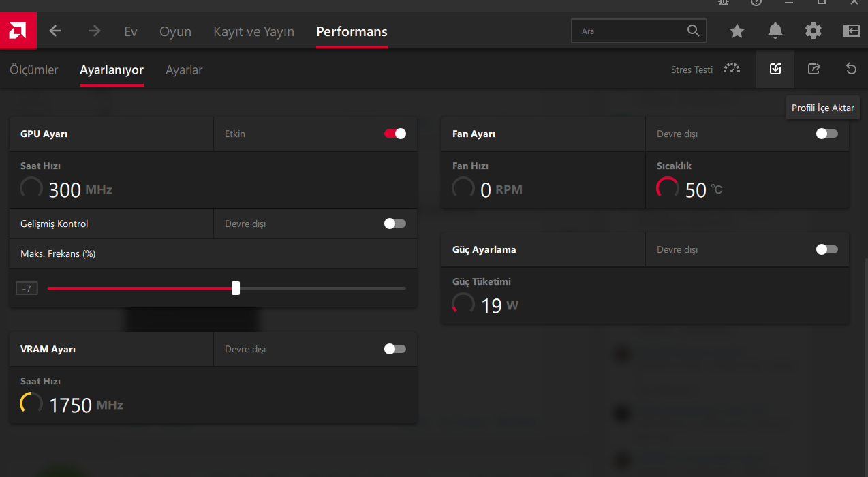Disable the GPU Ayarı Etkin toggle

[395, 134]
